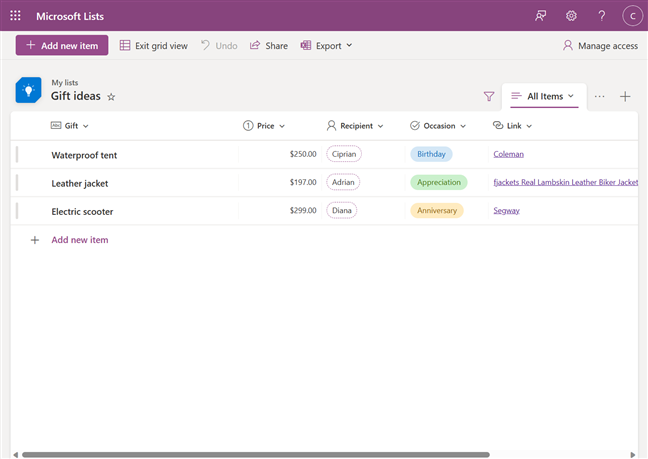This screenshot has height=459, width=648.
Task: Open the Price column header dropdown
Action: (x=264, y=126)
